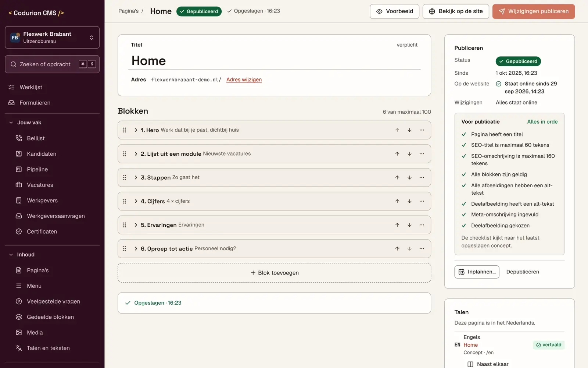Image resolution: width=588 pixels, height=368 pixels.
Task: Expand the Hero block
Action: click(136, 130)
